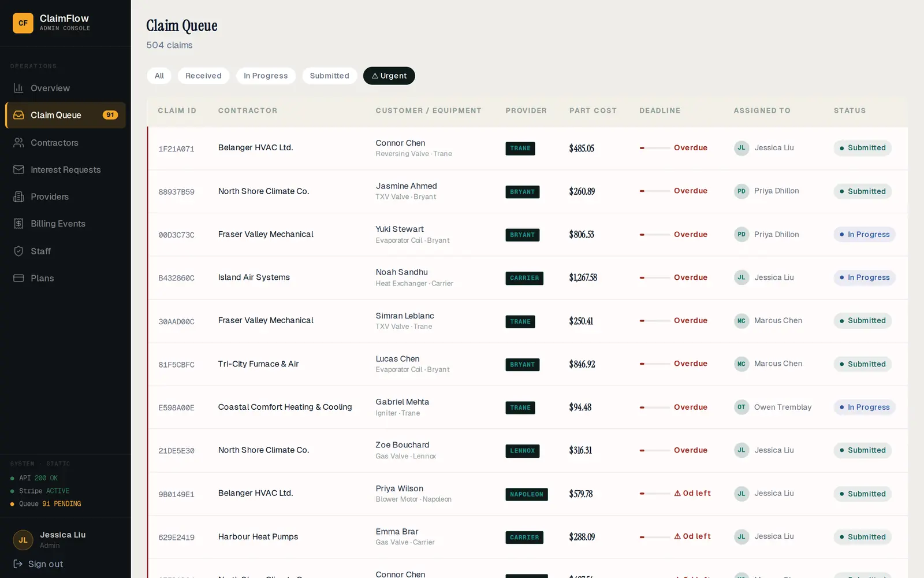Click contractor Island Air Systems
Image resolution: width=924 pixels, height=578 pixels.
click(x=254, y=277)
